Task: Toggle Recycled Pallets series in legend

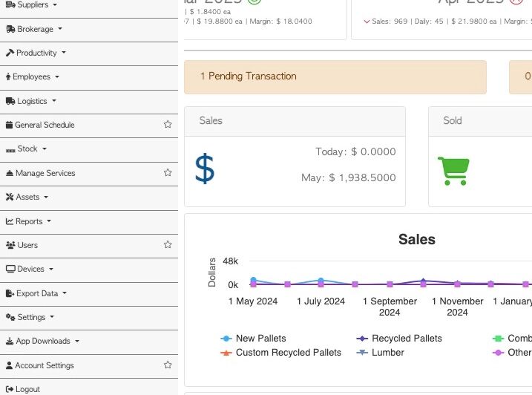Action: tap(407, 339)
